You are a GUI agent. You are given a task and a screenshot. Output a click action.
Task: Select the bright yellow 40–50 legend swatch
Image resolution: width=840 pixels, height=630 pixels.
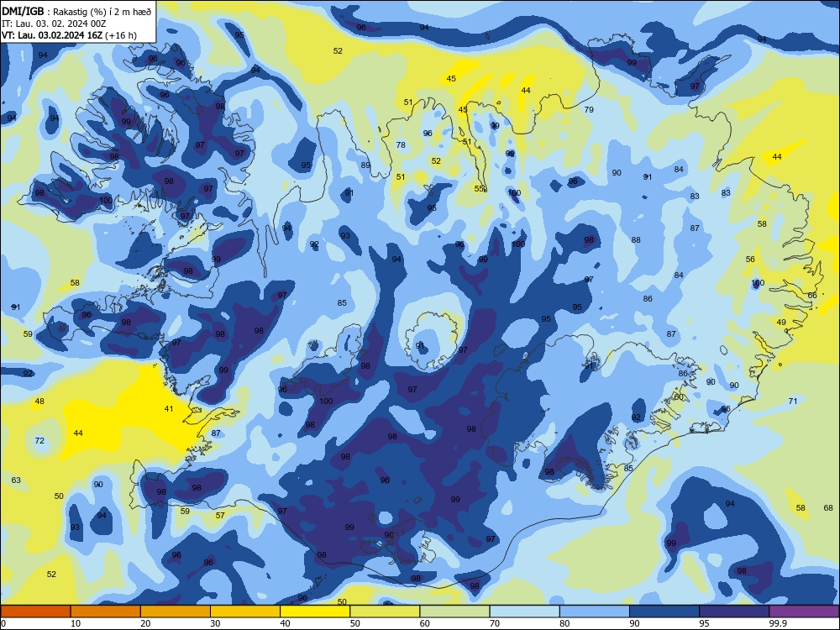(315, 612)
